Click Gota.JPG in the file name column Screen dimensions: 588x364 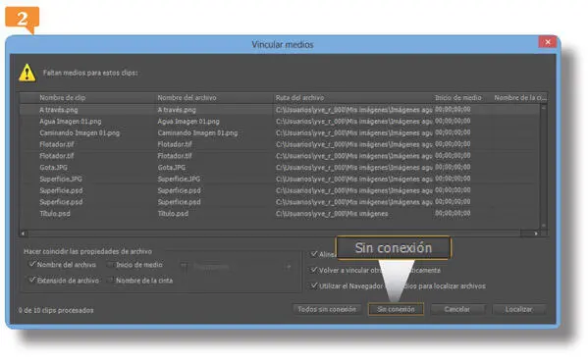point(172,168)
